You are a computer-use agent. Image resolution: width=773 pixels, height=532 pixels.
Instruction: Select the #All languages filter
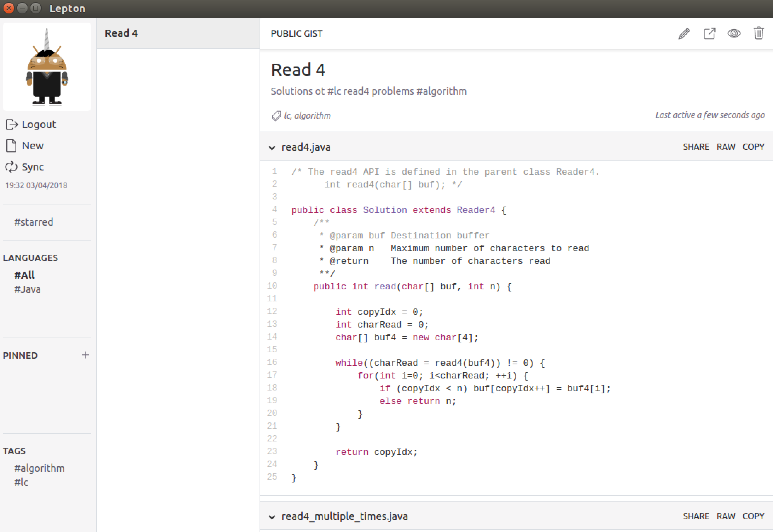(24, 275)
